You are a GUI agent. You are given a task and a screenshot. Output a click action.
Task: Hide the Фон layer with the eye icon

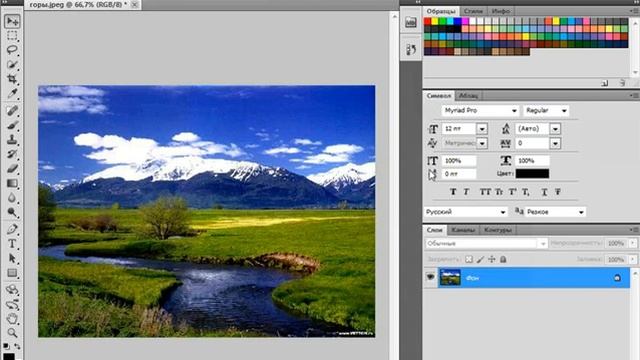point(430,277)
